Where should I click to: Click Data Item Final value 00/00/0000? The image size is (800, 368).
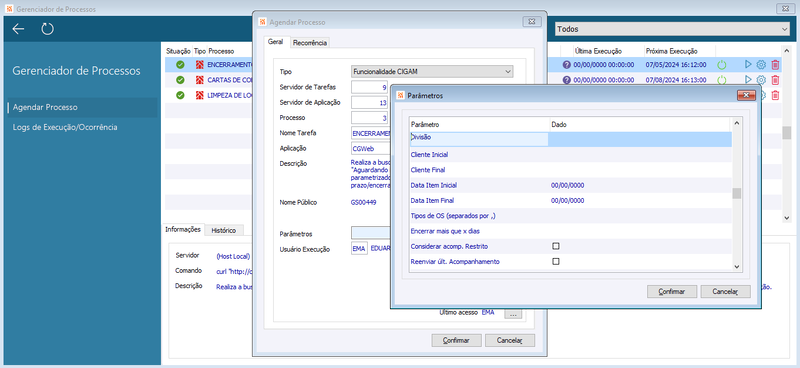pyautogui.click(x=568, y=201)
